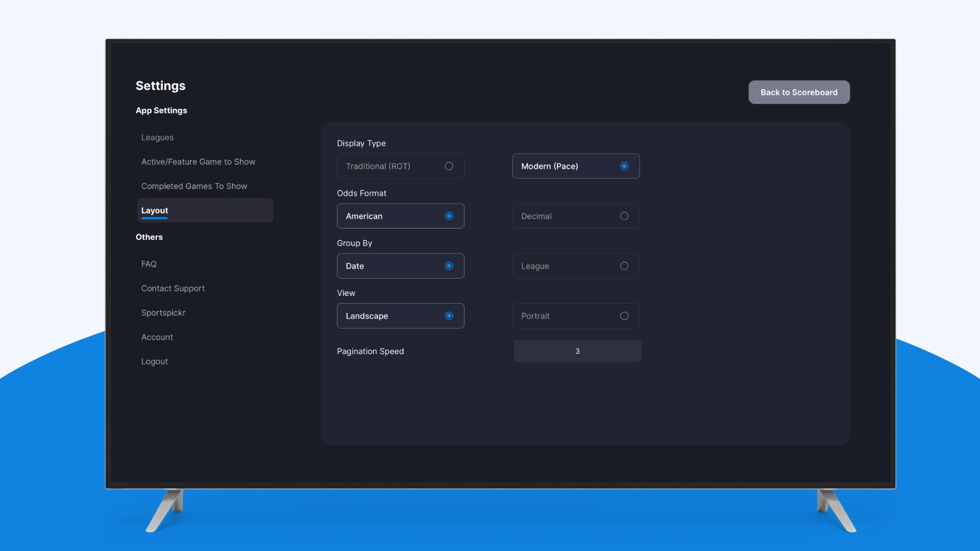Group games by Date
Screen dimensions: 980x551
point(400,266)
